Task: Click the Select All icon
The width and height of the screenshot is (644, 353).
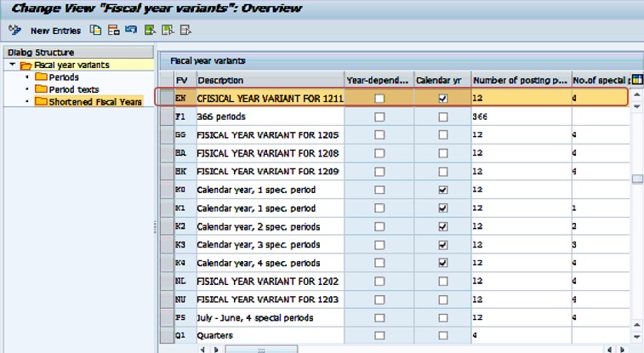Action: [150, 30]
